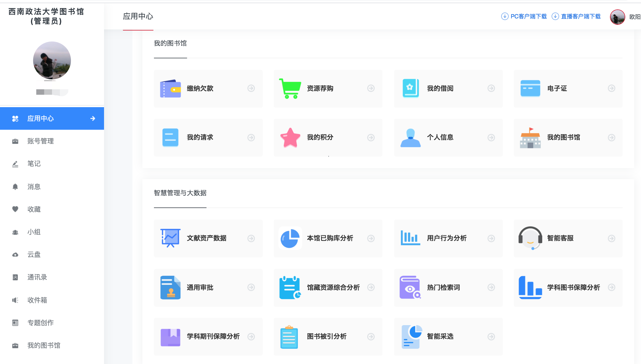Screen dimensions: 641x364
Task: Switch to the 应用中心 top tab
Action: (x=138, y=17)
